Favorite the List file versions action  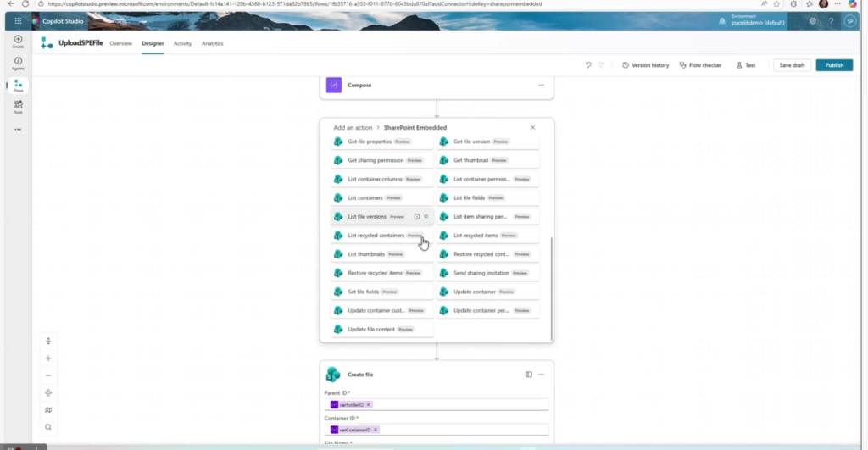426,216
